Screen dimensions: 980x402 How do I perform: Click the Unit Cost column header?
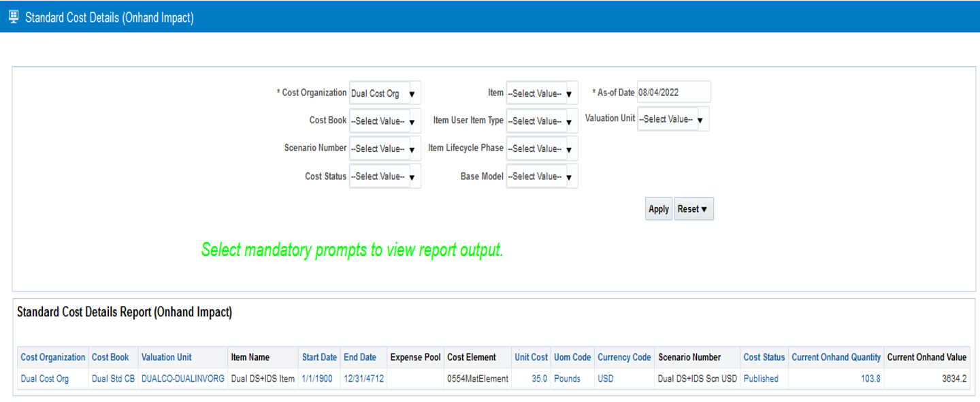click(531, 357)
